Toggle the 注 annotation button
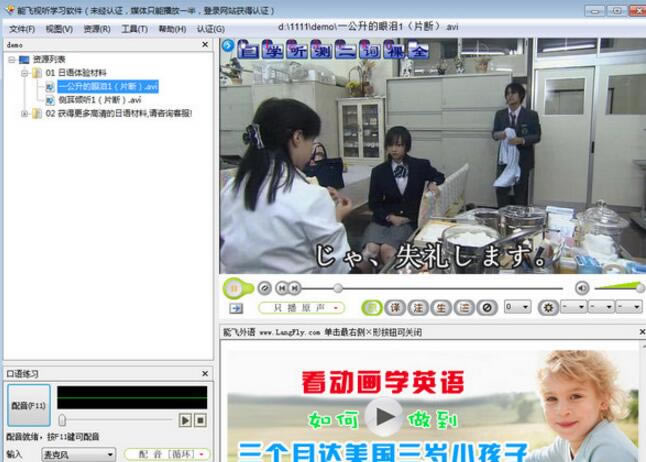 coord(418,307)
